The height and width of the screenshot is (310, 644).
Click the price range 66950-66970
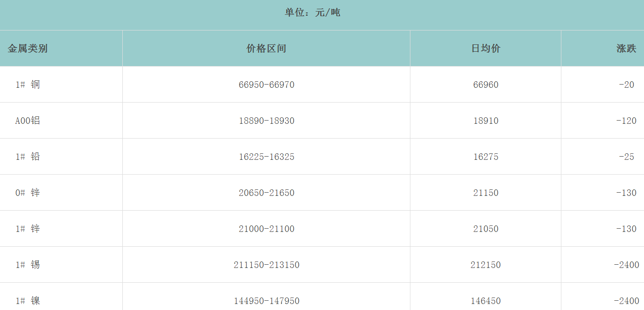(266, 85)
